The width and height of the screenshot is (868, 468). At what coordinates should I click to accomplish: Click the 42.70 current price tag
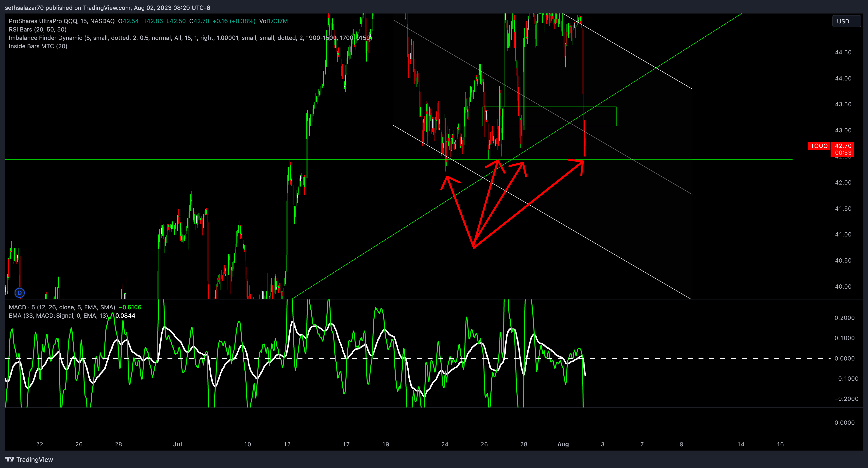click(x=843, y=146)
